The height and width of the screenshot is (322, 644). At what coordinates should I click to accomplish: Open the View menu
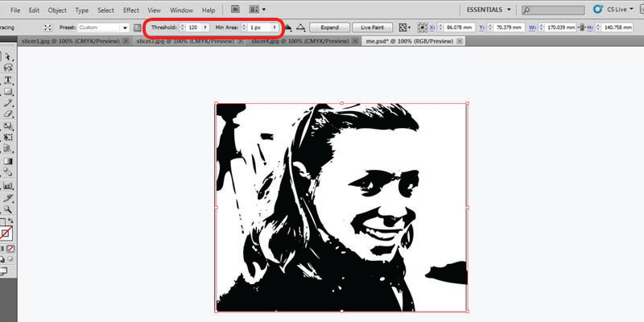click(x=154, y=10)
